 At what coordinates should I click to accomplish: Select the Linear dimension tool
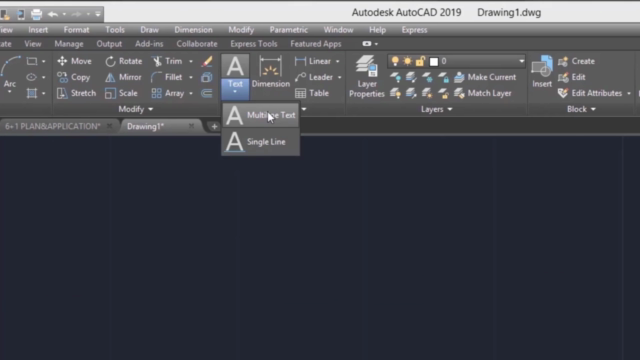click(x=313, y=61)
